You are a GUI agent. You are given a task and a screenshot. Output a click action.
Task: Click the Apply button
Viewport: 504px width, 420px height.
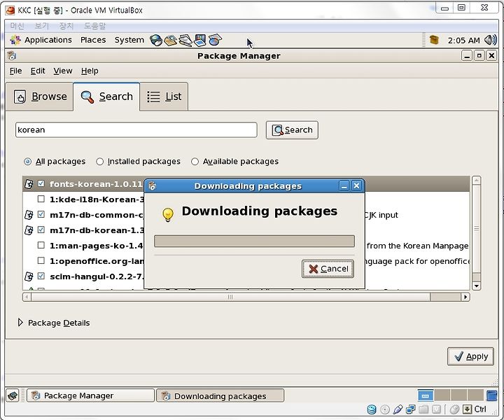tap(470, 356)
